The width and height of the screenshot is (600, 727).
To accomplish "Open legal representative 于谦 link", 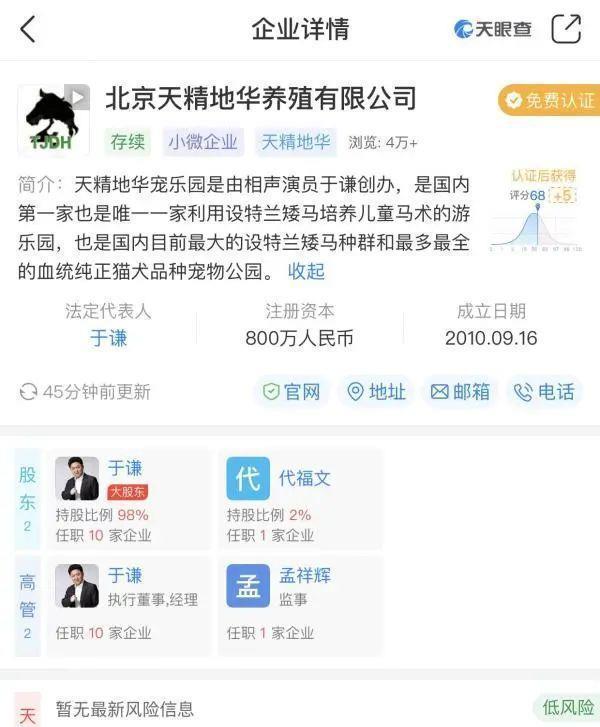I will tap(109, 338).
